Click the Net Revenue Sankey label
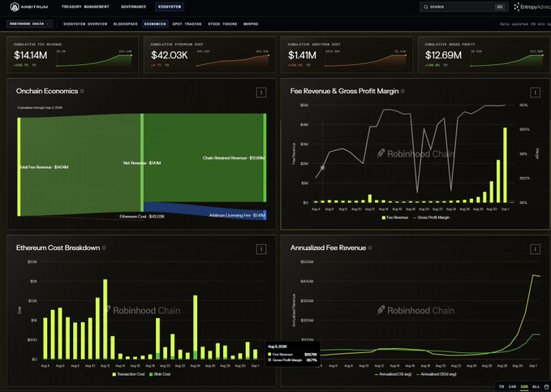The image size is (551, 392). click(x=142, y=163)
